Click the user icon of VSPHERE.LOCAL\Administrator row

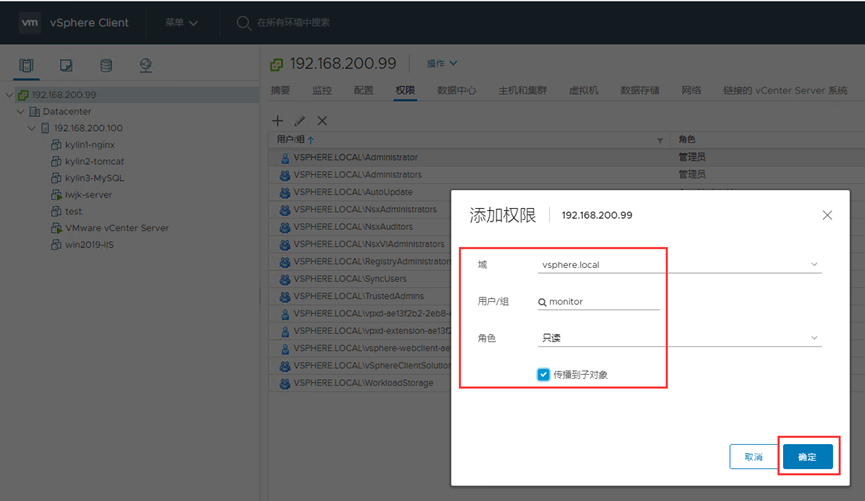point(285,158)
